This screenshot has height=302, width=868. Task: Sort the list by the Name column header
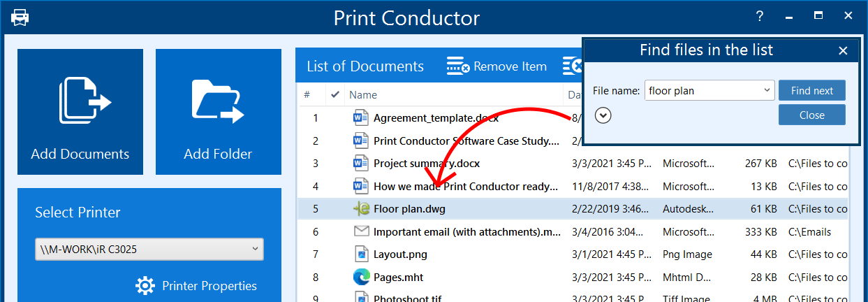(x=363, y=94)
